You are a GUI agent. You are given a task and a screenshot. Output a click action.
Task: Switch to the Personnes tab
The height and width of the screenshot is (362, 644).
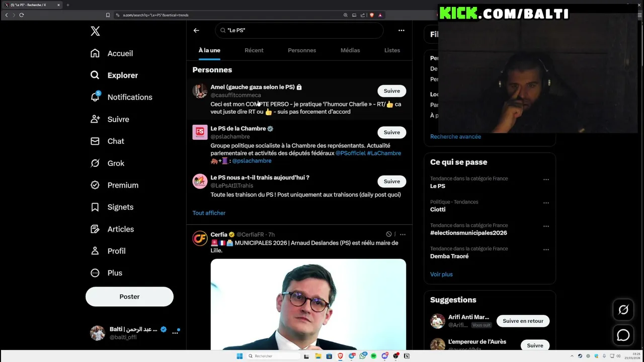click(302, 50)
